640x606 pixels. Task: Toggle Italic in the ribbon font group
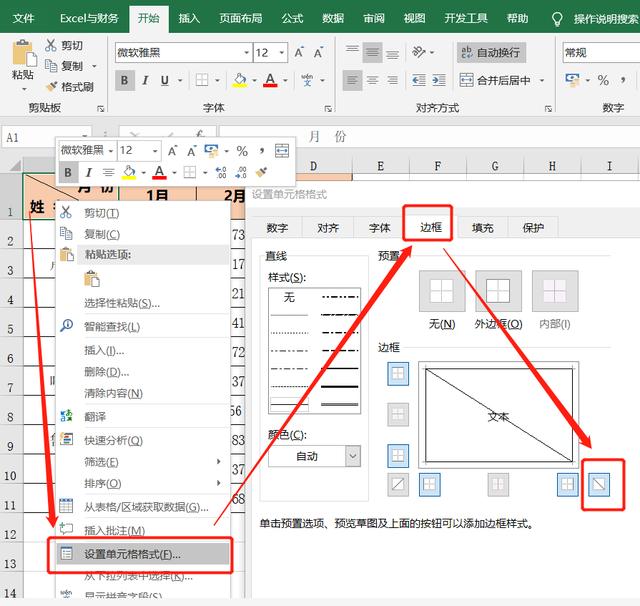[x=145, y=80]
